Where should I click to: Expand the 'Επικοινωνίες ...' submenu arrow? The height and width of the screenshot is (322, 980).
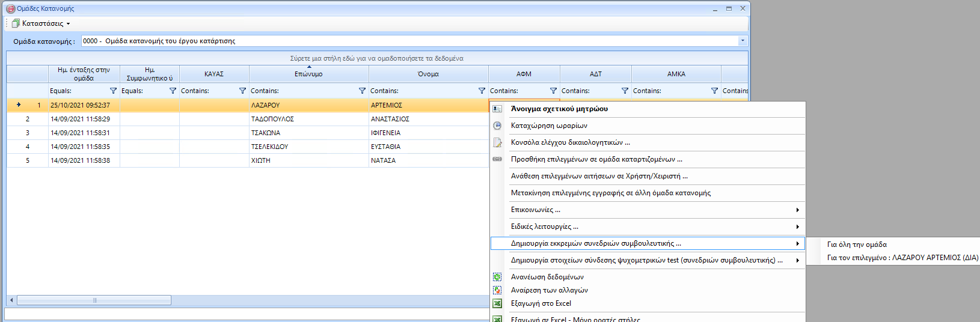(x=797, y=210)
